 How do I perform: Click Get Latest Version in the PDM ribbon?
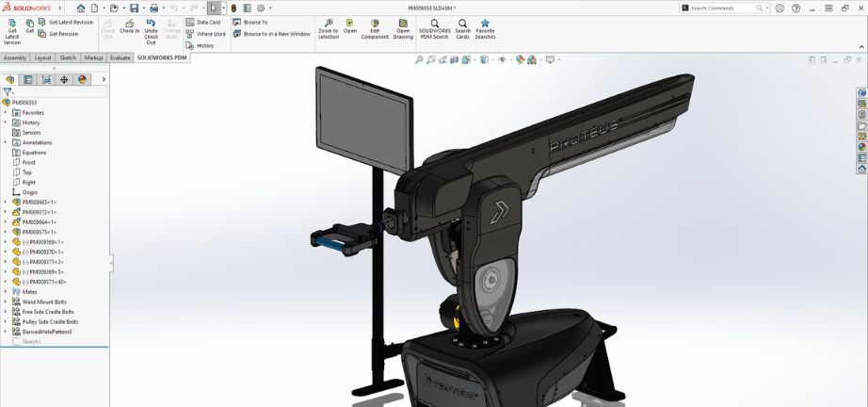(12, 32)
